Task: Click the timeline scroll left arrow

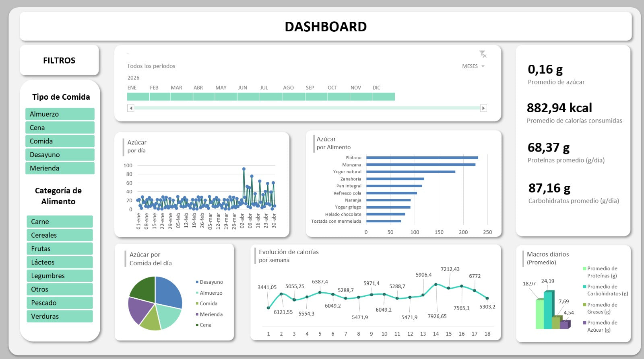Action: (130, 108)
